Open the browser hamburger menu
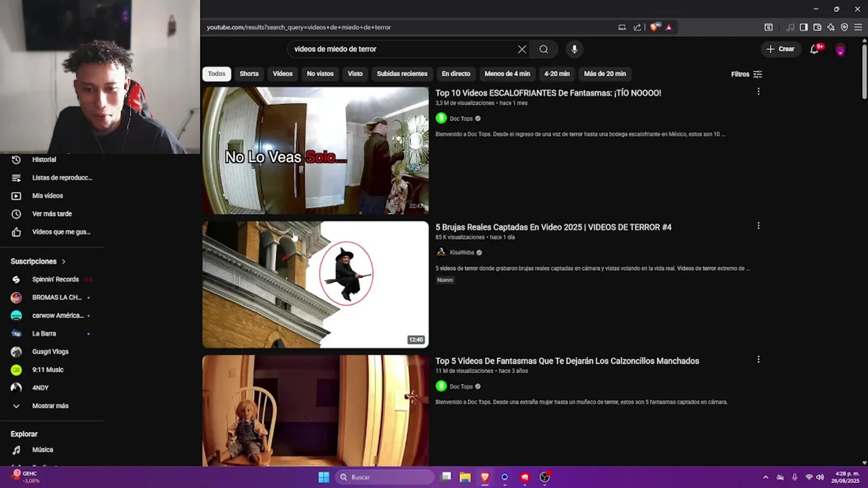The image size is (868, 488). 858,27
